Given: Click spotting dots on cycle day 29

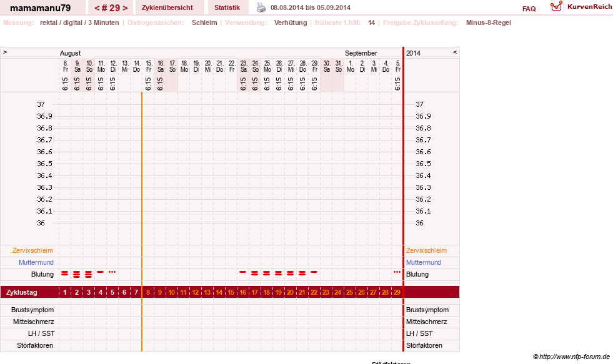Looking at the screenshot, I should 397,272.
